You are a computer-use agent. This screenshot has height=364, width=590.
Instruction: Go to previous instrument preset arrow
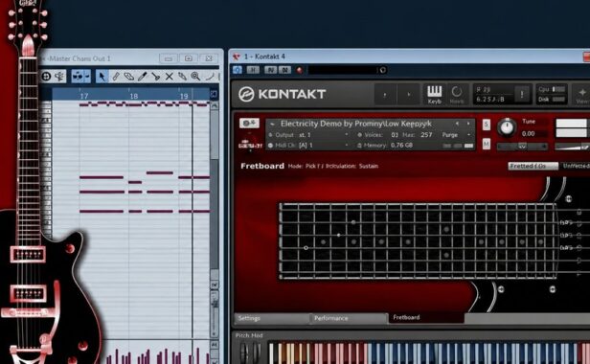pyautogui.click(x=457, y=124)
